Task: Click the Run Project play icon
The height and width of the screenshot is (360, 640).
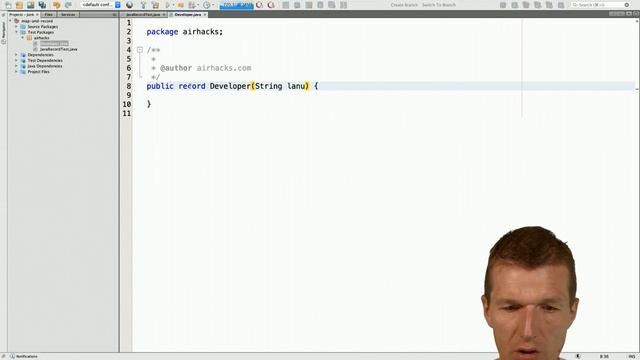Action: pyautogui.click(x=167, y=5)
